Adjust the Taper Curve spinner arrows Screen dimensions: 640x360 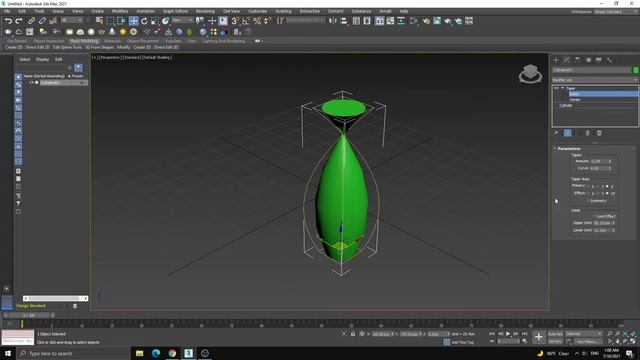(x=610, y=168)
